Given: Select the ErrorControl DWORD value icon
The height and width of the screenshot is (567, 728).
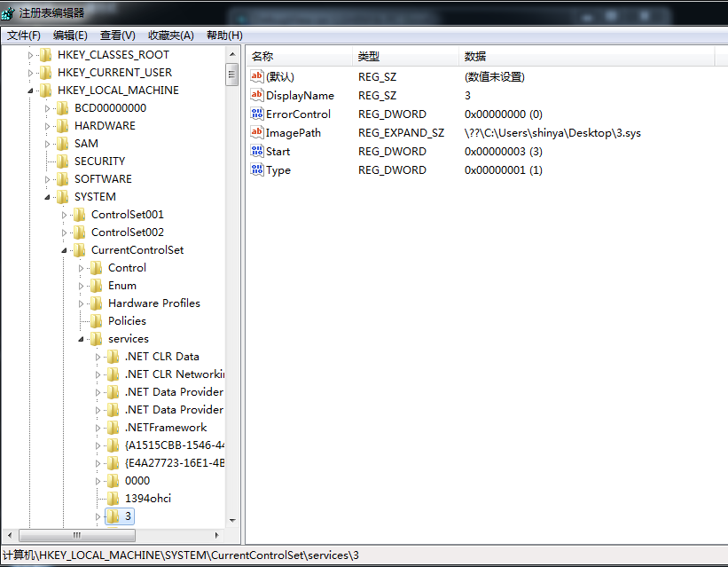Looking at the screenshot, I should 257,114.
